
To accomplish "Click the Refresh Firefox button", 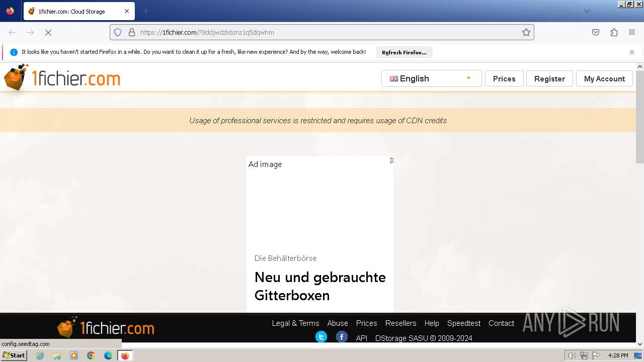I will coord(404,52).
